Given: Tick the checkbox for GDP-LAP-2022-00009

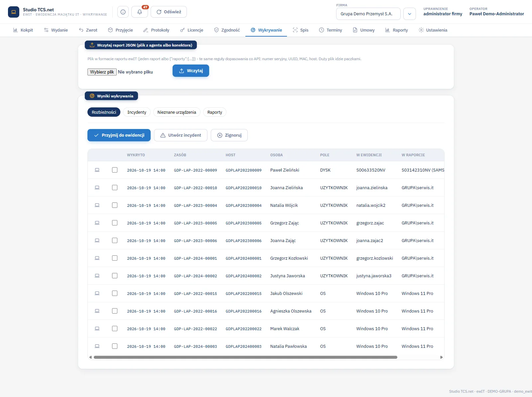Looking at the screenshot, I should point(115,170).
